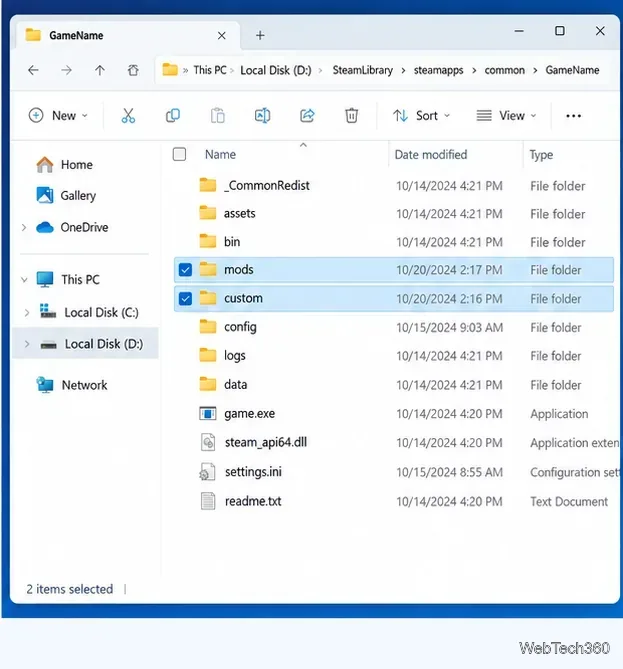Screen dimensions: 623x669
Task: Click the Share icon in toolbar
Action: pos(307,116)
